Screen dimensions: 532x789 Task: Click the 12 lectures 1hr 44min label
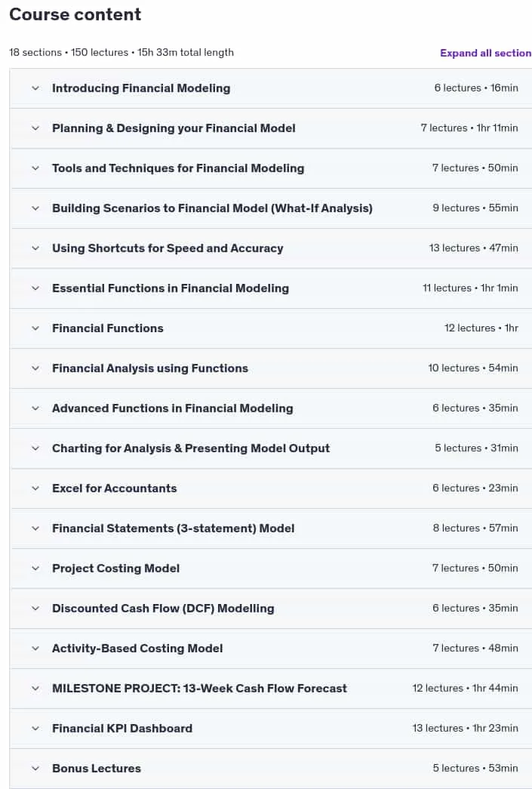[465, 689]
